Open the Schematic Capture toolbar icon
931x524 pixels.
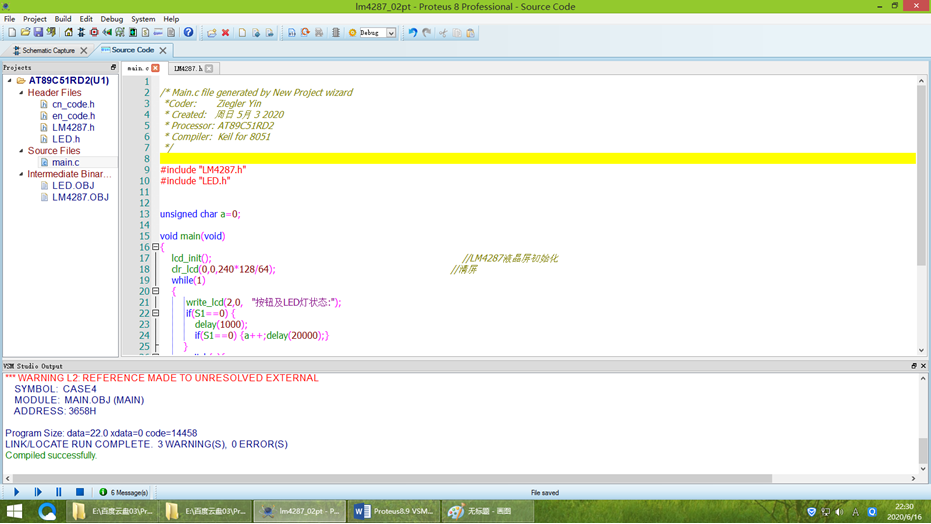(x=81, y=33)
